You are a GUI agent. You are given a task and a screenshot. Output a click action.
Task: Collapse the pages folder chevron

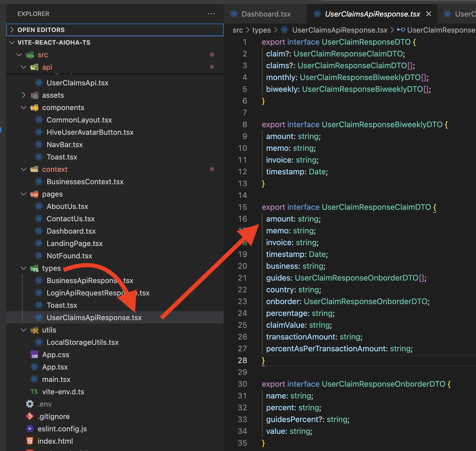pos(24,194)
